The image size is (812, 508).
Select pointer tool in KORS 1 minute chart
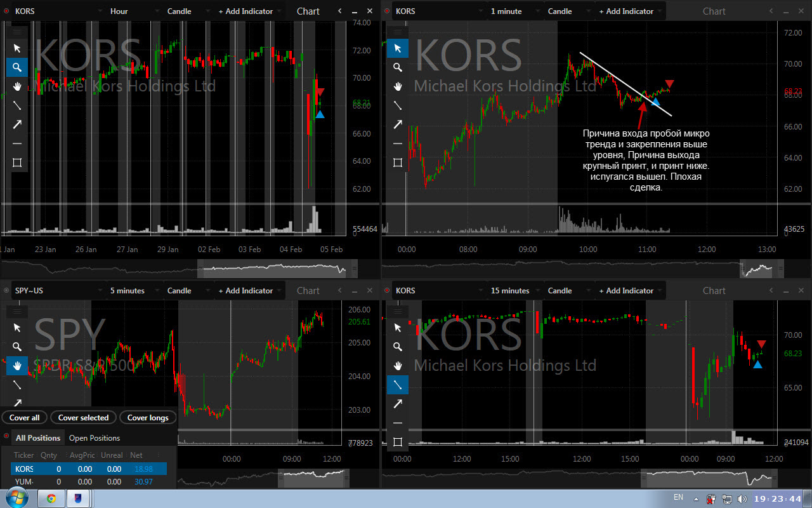[398, 48]
